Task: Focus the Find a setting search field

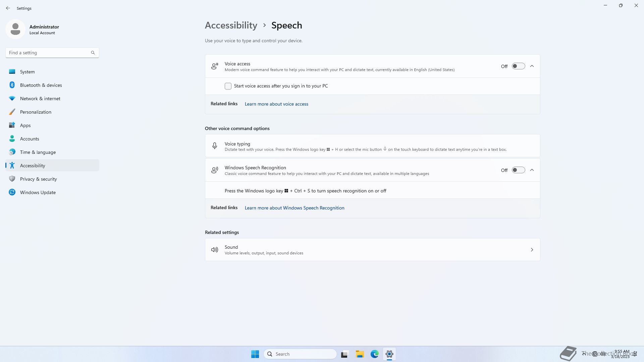Action: tap(49, 53)
